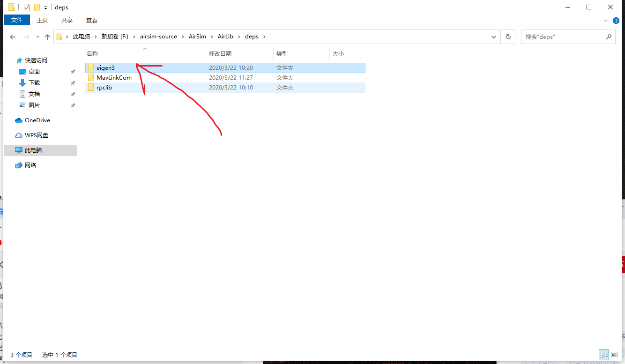Open 文档 in the sidebar
Viewport: 625px width, 364px height.
pos(34,94)
